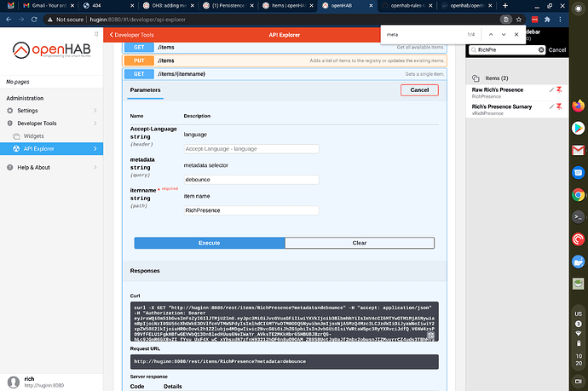Open Chrome from the shelf
Screen dimensions: 588x391
[x=579, y=195]
